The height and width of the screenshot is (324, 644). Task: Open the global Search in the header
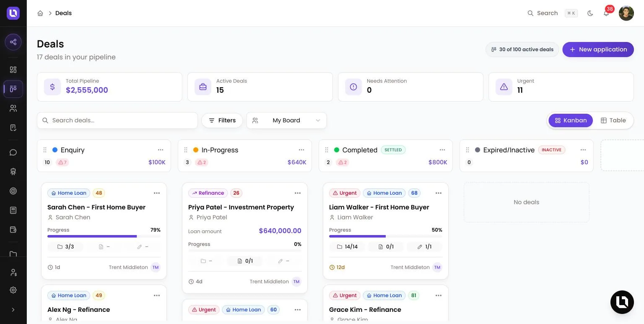tap(552, 13)
